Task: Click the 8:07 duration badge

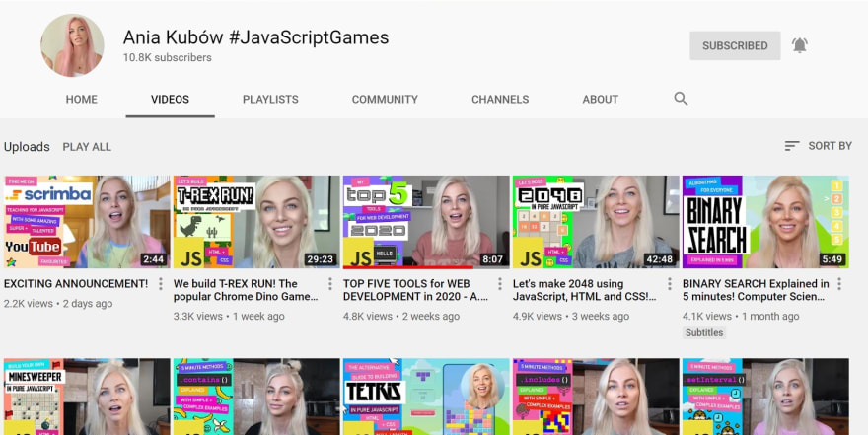Action: click(x=492, y=259)
